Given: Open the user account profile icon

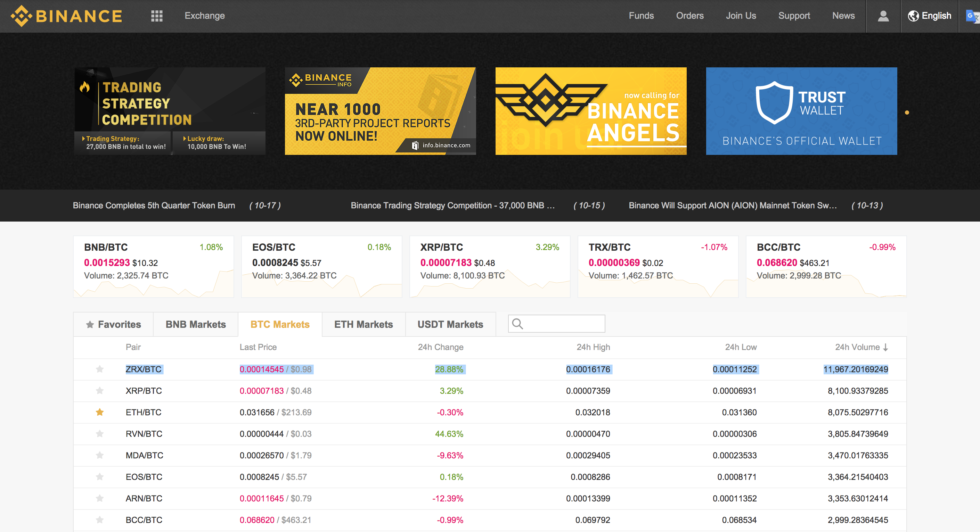Looking at the screenshot, I should [x=883, y=16].
